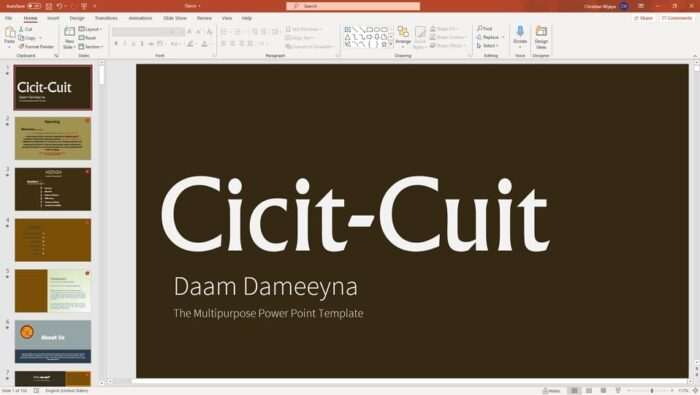Start presentation from beginning via quick access icon
Screen dimensions: 700x395
point(83,6)
